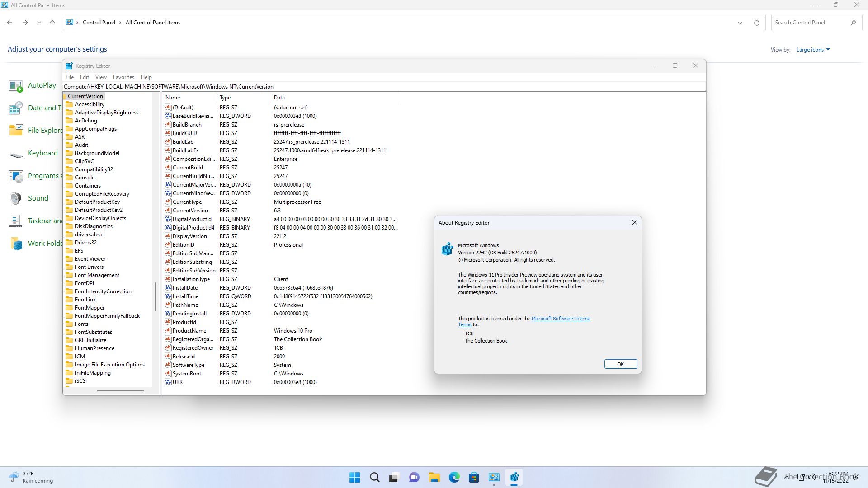Click the BuildBranch string value icon

(x=168, y=125)
